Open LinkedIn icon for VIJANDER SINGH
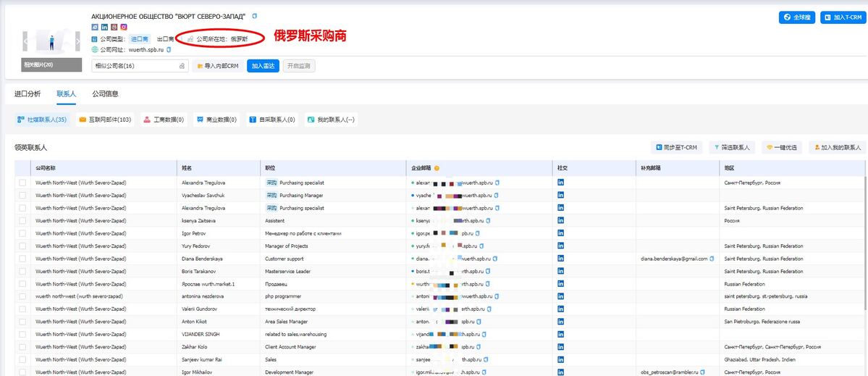This screenshot has width=868, height=376. pyautogui.click(x=560, y=334)
